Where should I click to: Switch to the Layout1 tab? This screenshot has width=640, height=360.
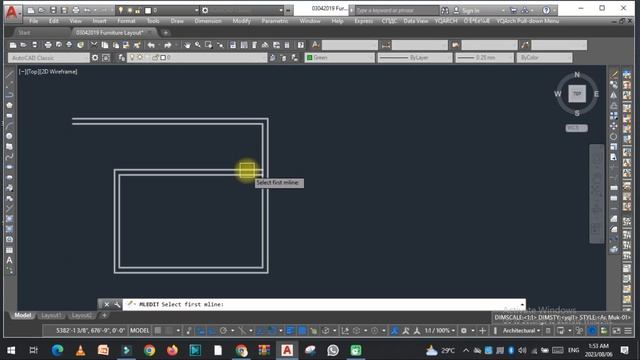tap(51, 316)
